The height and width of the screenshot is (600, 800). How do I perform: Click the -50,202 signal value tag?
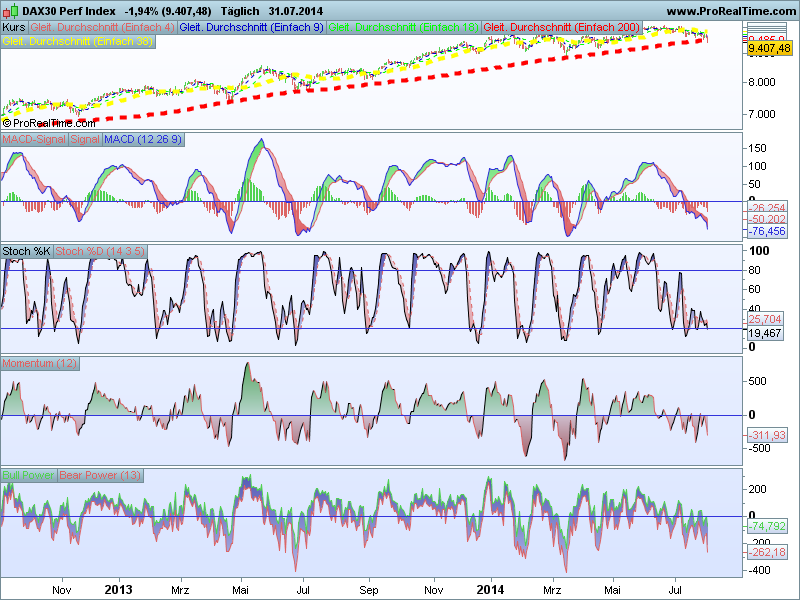coord(767,219)
